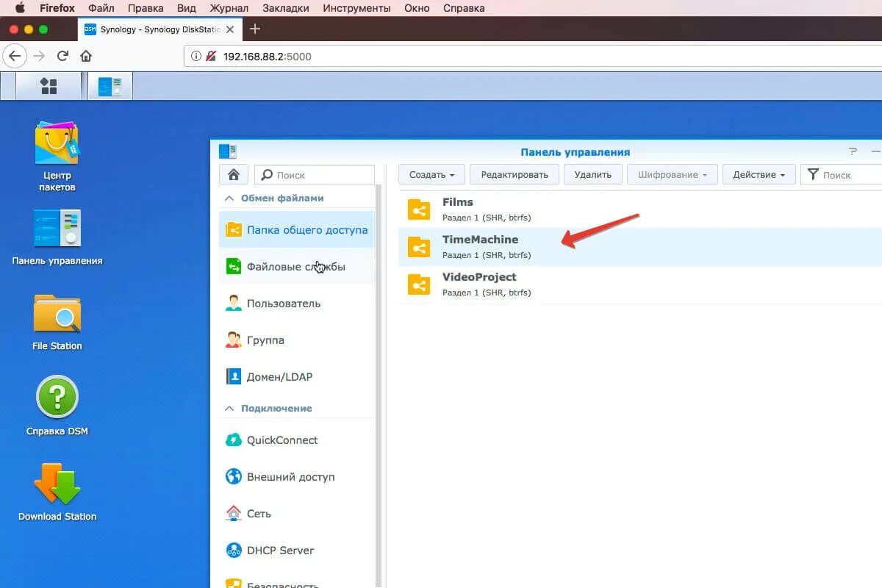Open Firefox menu in menu bar
Screen dimensions: 882x588
click(59, 8)
